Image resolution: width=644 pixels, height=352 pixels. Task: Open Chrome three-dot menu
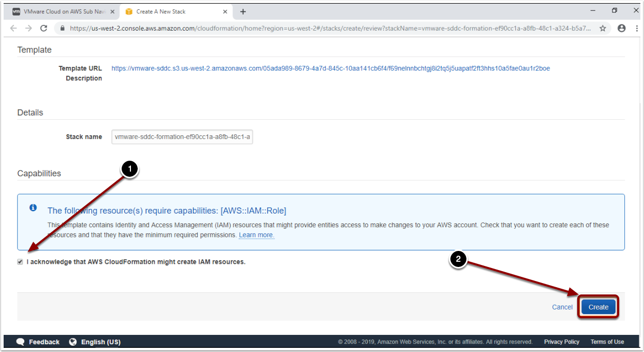click(636, 29)
